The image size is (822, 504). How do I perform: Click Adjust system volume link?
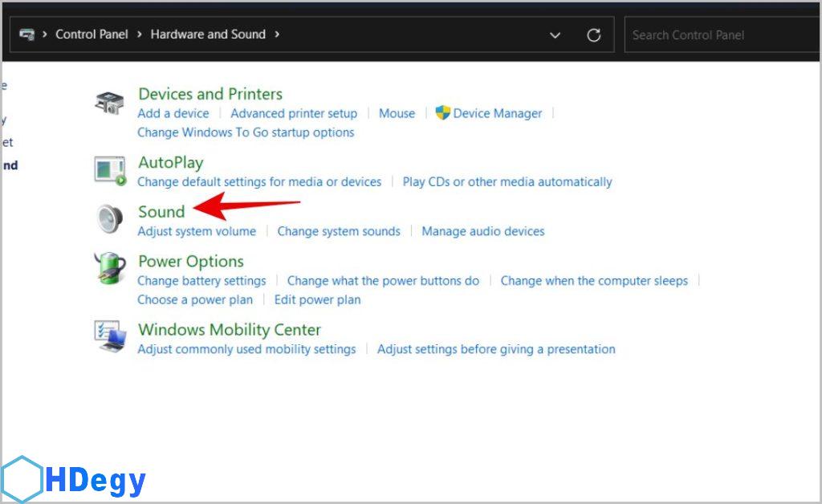pyautogui.click(x=197, y=231)
